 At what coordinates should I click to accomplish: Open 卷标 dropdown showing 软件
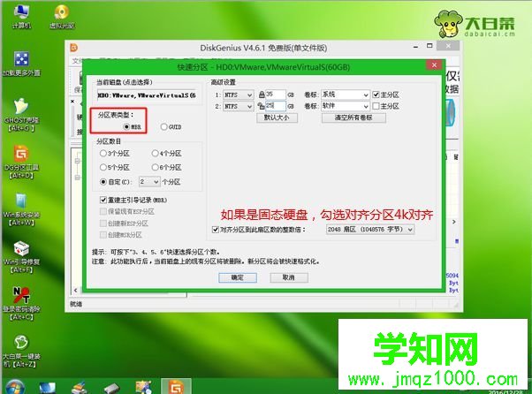[x=345, y=106]
